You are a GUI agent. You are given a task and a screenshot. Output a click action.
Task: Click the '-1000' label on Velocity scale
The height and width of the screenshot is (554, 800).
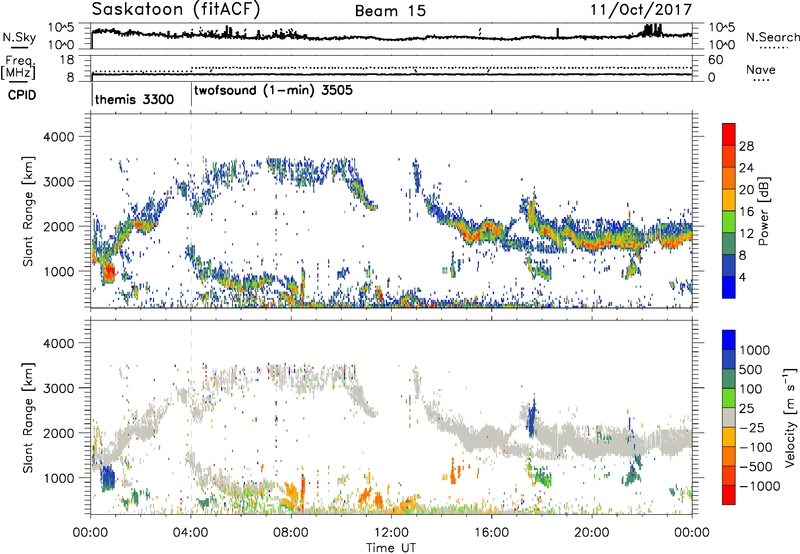coord(759,486)
